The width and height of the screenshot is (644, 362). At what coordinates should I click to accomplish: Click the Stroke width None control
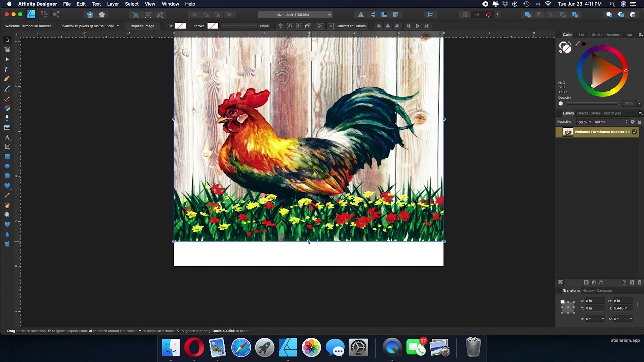245,26
